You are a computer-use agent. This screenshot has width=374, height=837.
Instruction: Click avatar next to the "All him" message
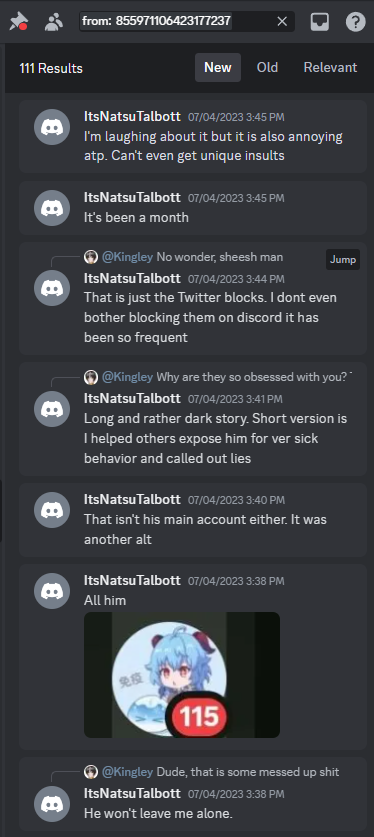point(52,591)
